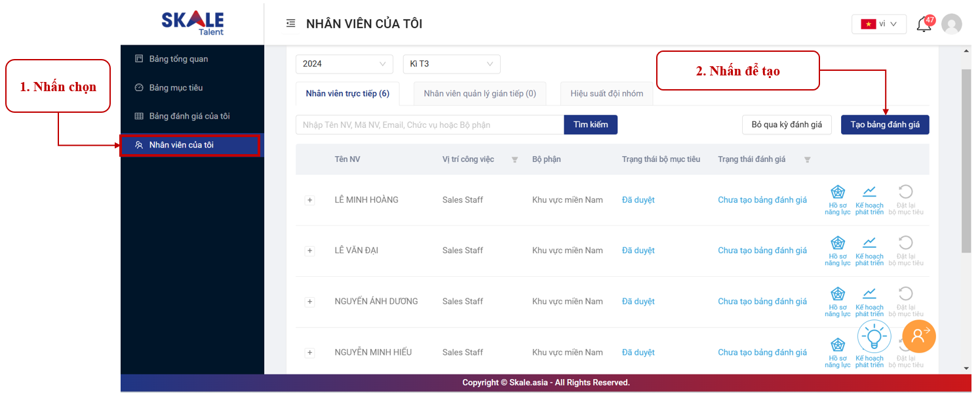The width and height of the screenshot is (980, 404).
Task: Click the notification bell icon
Action: click(924, 24)
